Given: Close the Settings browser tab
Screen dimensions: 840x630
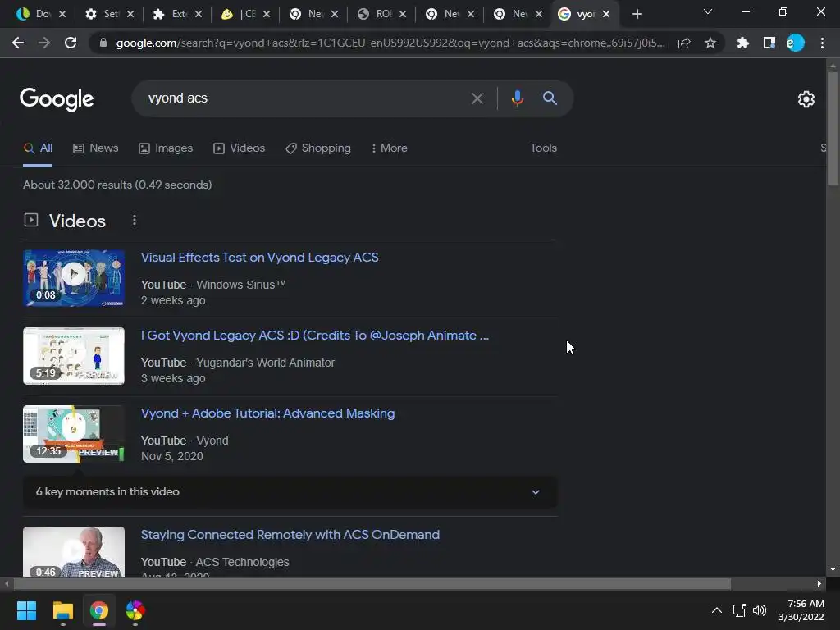Looking at the screenshot, I should [x=130, y=15].
